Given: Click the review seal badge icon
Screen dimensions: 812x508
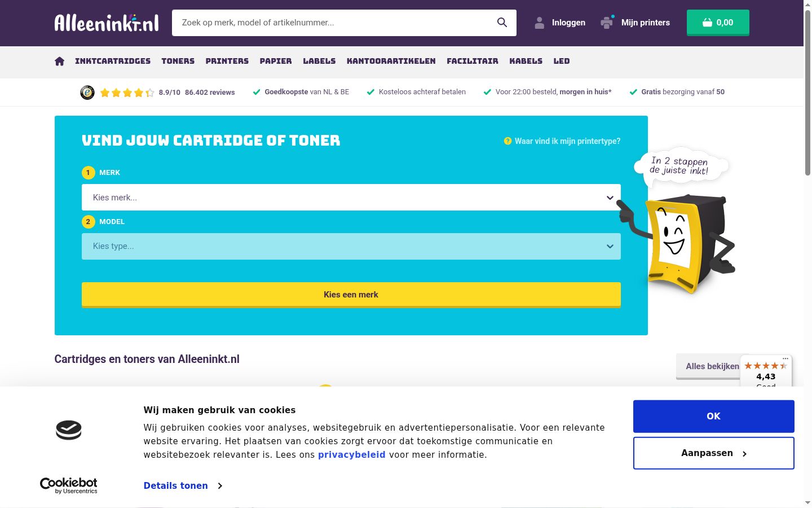Looking at the screenshot, I should point(87,92).
